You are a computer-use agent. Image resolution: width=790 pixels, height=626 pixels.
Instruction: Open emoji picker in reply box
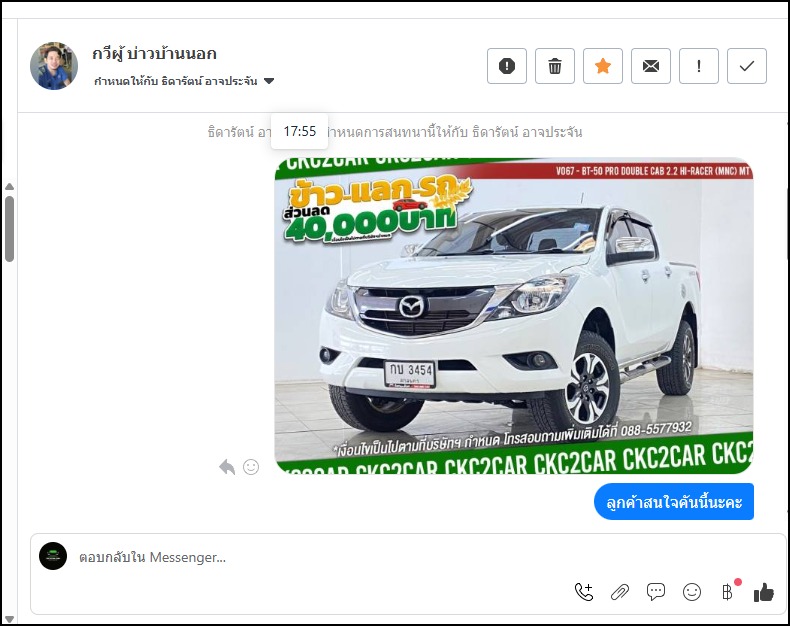coord(692,592)
